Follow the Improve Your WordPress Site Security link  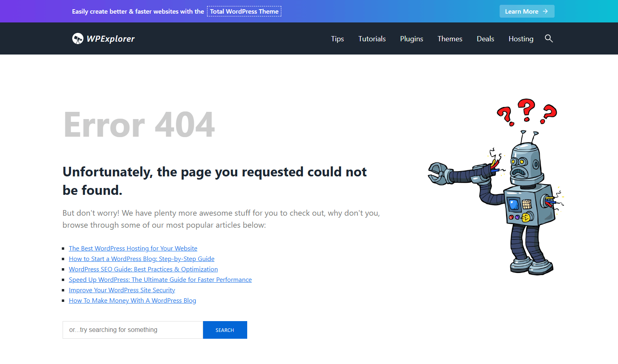(122, 290)
